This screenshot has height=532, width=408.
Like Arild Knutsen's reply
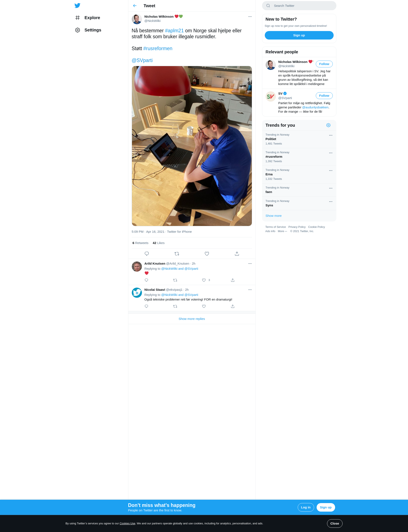coord(204,280)
